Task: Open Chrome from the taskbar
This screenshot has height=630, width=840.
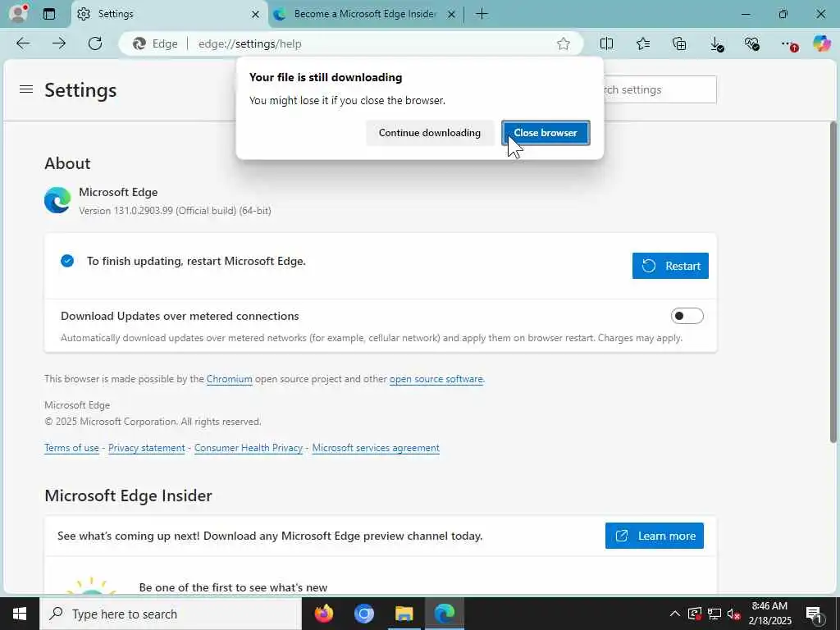Action: [x=363, y=614]
